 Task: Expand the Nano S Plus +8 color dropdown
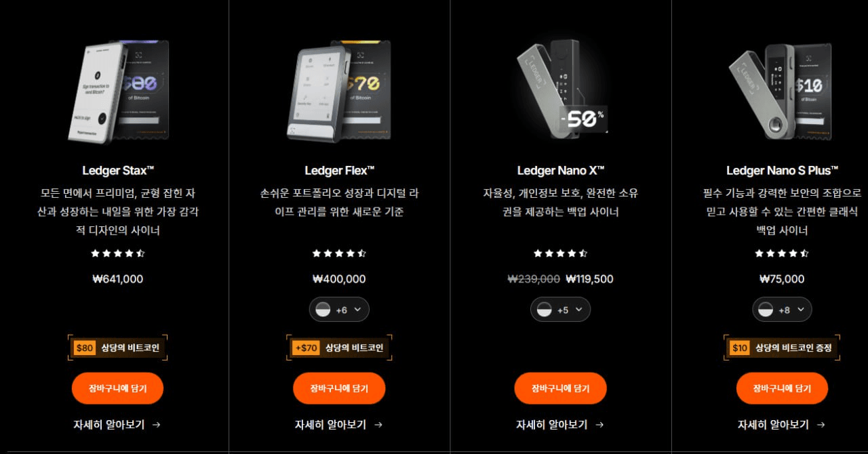[x=782, y=310]
